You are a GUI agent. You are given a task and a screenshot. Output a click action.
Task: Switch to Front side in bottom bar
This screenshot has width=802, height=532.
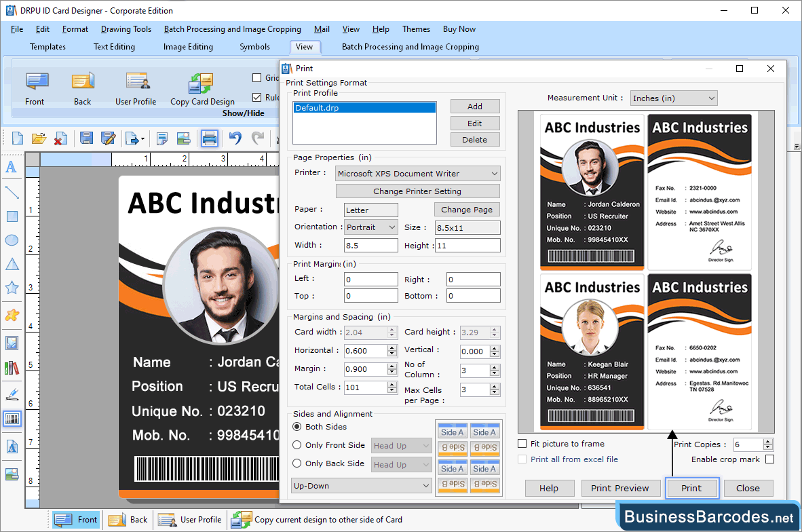point(76,520)
